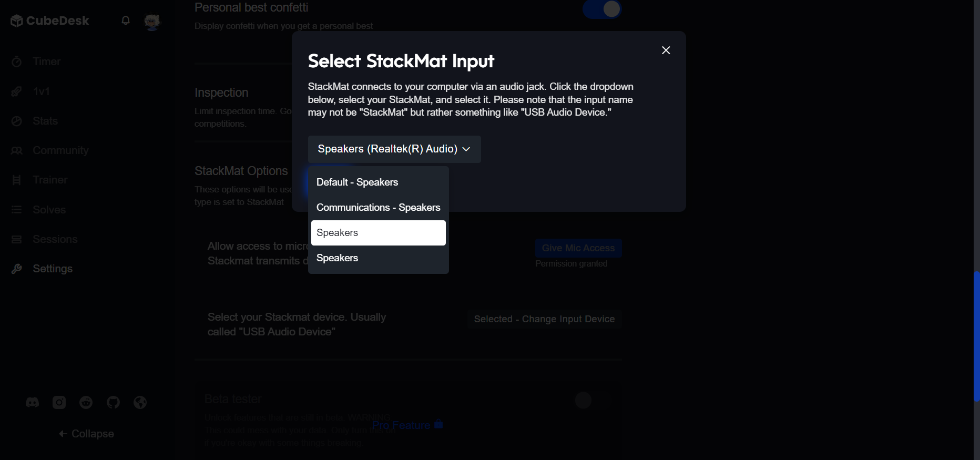
Task: Open the 1v1 section from the sidebar
Action: point(17,91)
